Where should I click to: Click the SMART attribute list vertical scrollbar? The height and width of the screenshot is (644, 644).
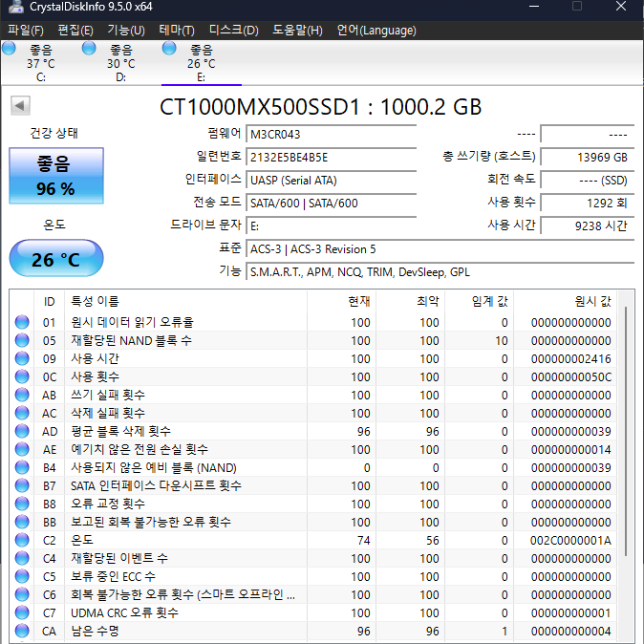pos(626,431)
